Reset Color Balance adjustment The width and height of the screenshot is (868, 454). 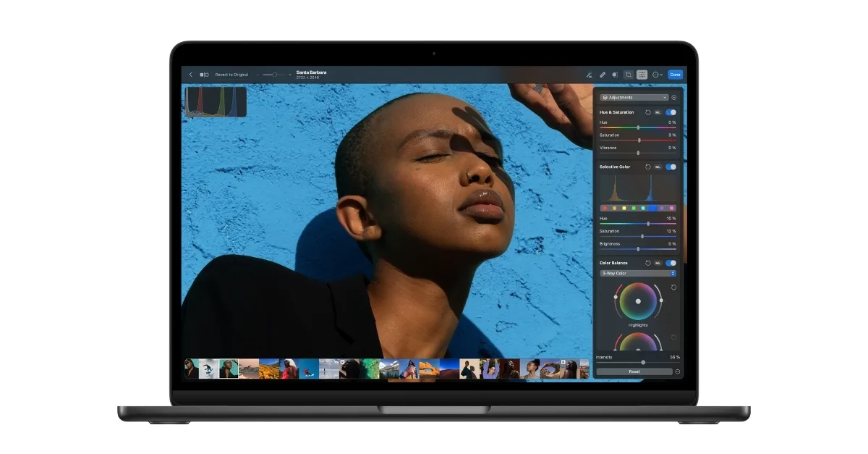pos(648,263)
